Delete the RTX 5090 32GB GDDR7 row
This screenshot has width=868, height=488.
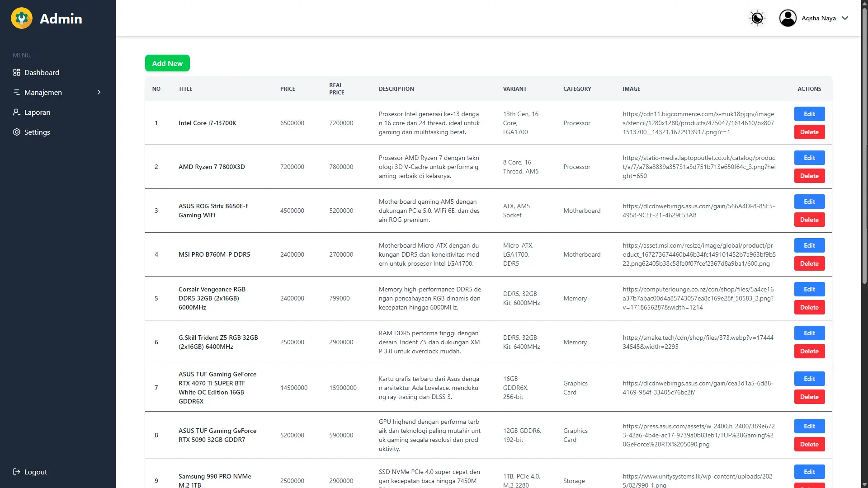tap(809, 444)
